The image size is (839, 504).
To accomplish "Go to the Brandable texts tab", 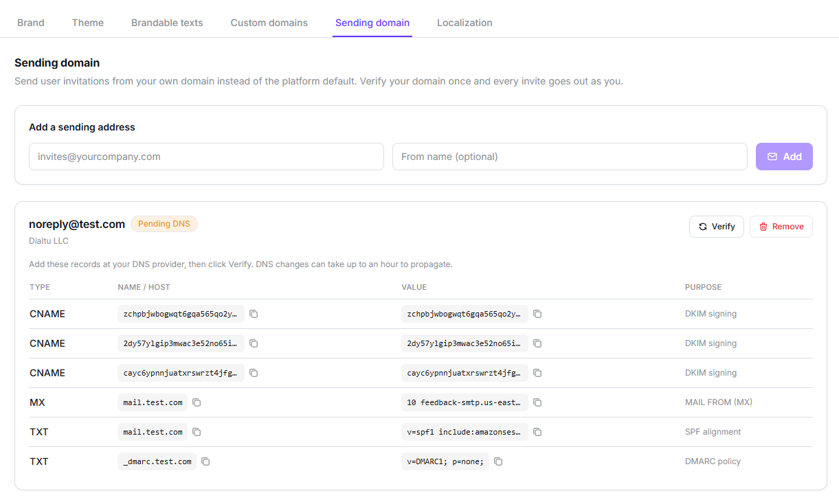I will [x=167, y=23].
